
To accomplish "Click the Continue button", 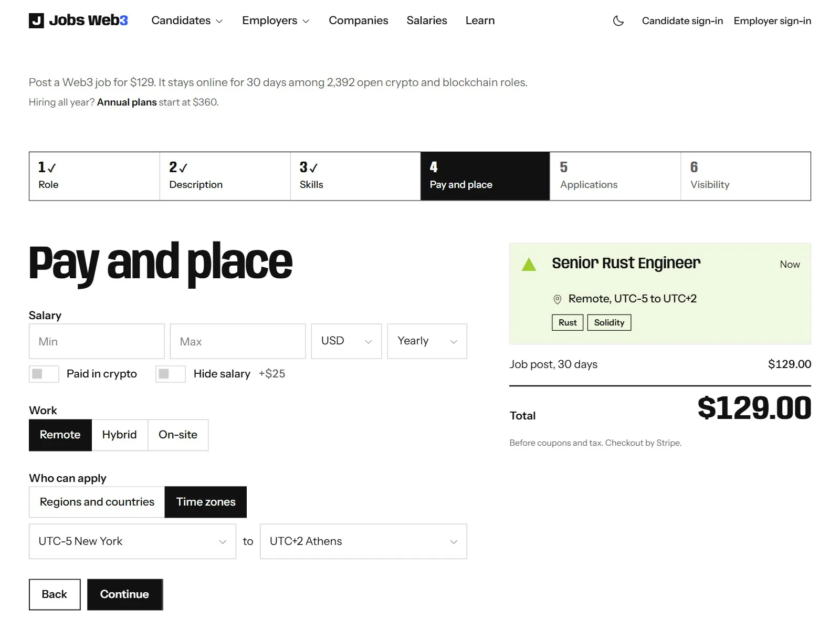I will coord(125,594).
